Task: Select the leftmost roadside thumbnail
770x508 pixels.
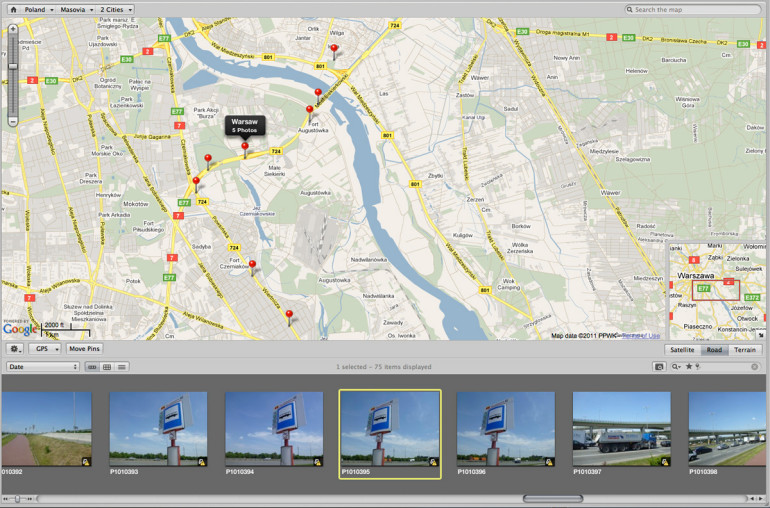Action: (x=47, y=429)
